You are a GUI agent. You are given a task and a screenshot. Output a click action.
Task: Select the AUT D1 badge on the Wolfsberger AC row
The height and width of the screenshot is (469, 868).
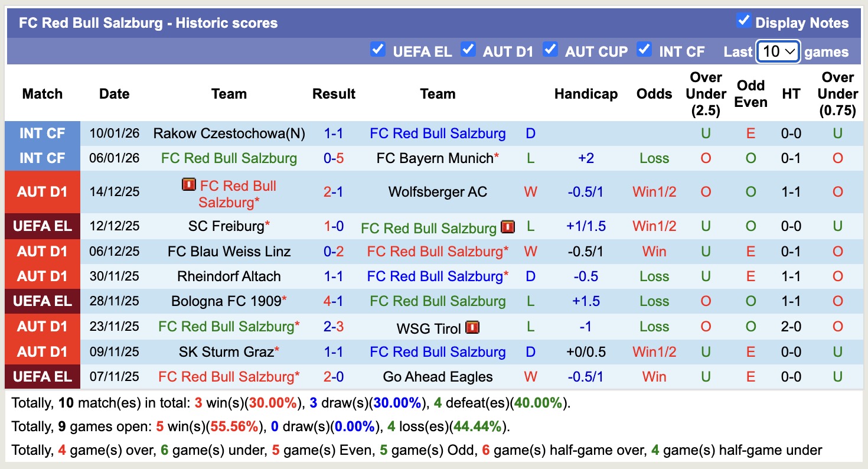(x=42, y=191)
